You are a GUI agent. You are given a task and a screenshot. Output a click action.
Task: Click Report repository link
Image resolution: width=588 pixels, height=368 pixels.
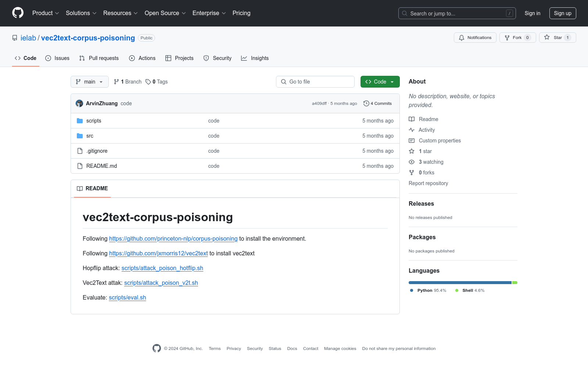(429, 183)
